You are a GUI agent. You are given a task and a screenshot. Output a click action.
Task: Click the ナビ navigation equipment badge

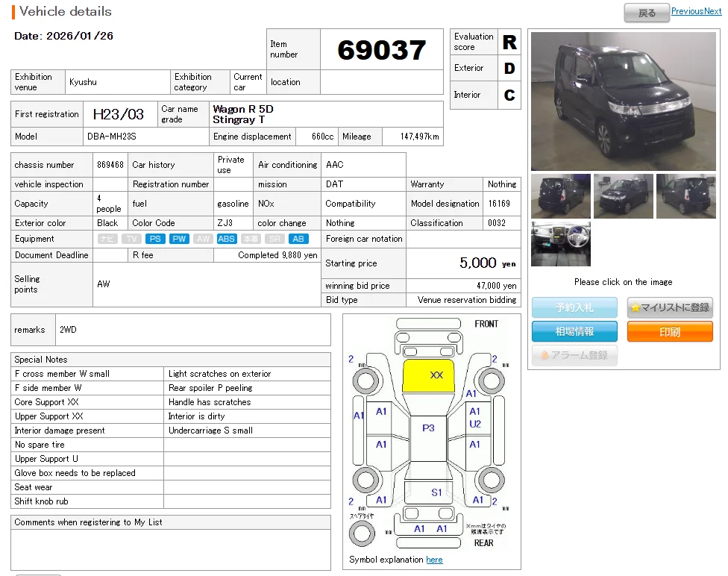107,239
